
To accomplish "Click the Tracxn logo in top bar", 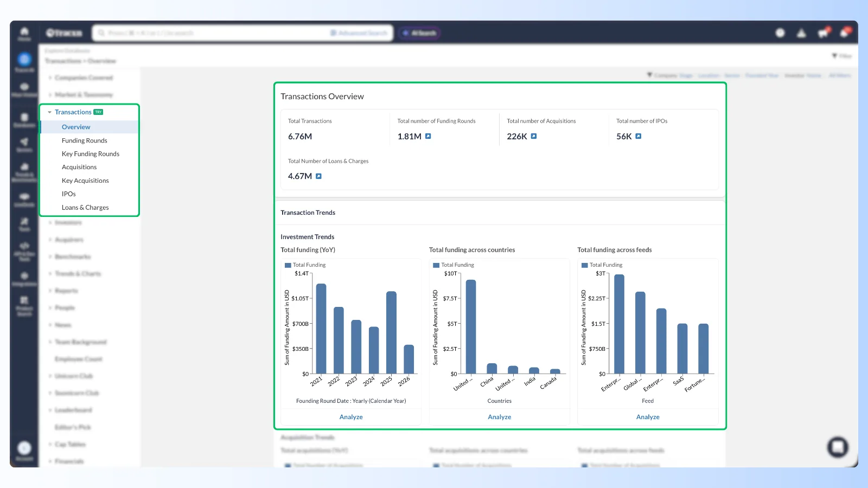I will (x=64, y=33).
